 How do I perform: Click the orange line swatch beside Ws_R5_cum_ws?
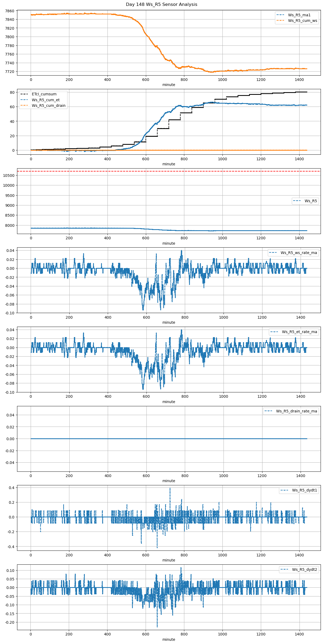281,21
